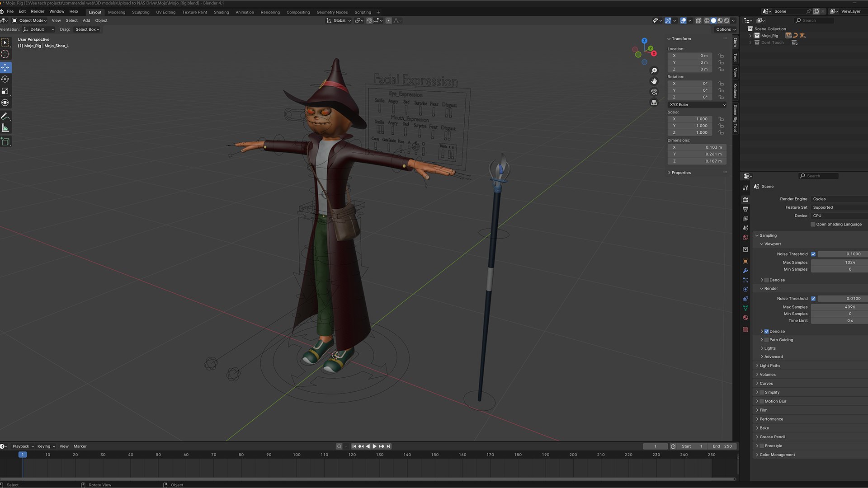Click the viewport zoom magnifier icon
Viewport: 868px width, 488px height.
point(654,71)
